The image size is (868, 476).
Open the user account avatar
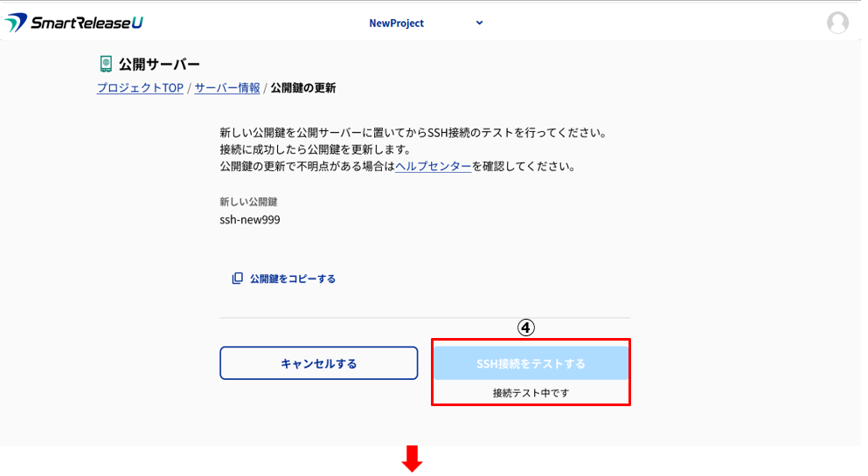[x=837, y=23]
